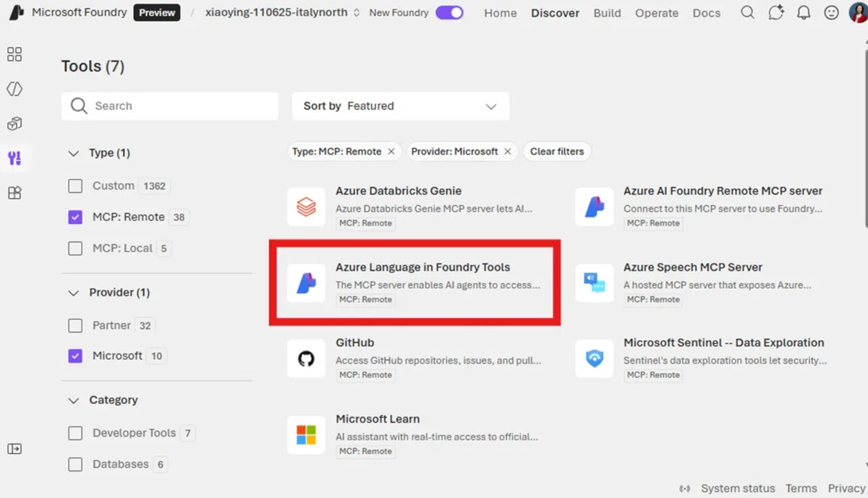
Task: Expand the sidebar with bottom-left panel icon
Action: [14, 449]
